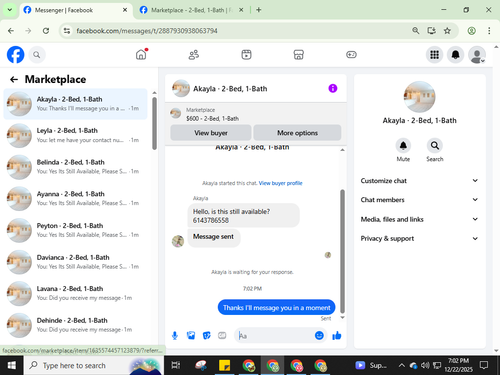Switch to the Marketplace 2-Bed, 1-Bath tab

(x=191, y=10)
